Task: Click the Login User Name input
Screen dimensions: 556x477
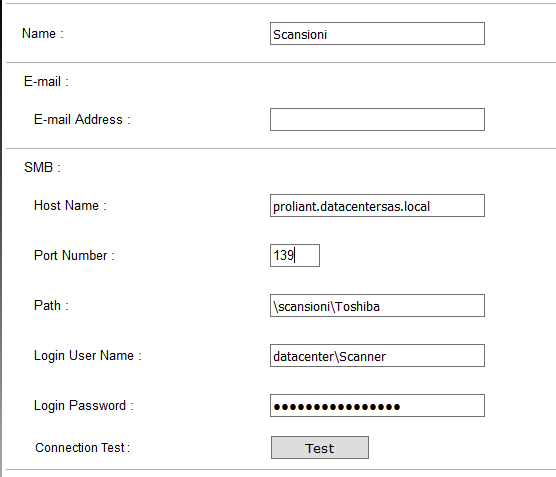Action: [x=377, y=355]
